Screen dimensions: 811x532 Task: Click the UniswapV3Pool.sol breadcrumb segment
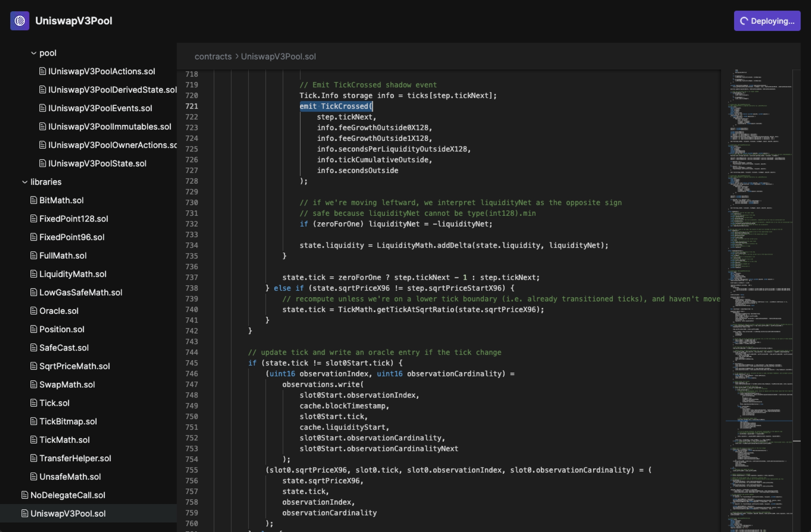pos(278,56)
